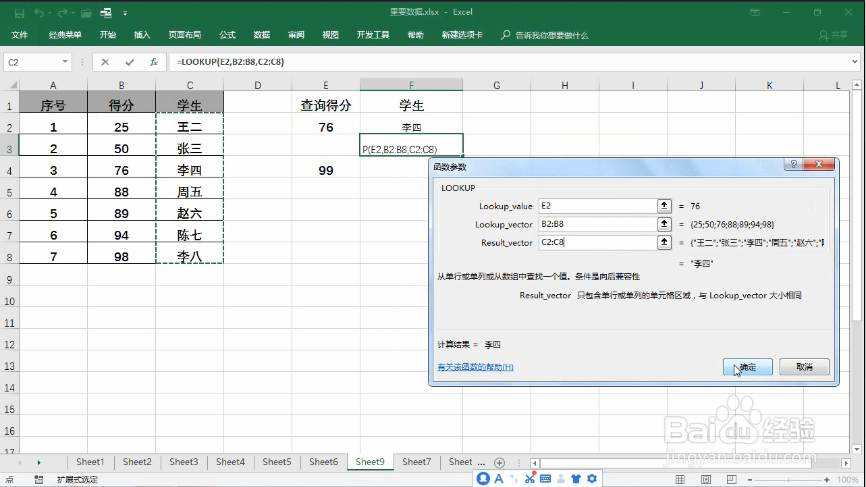Click the next sheet tab navigation arrow
This screenshot has width=866, height=487.
pos(39,463)
